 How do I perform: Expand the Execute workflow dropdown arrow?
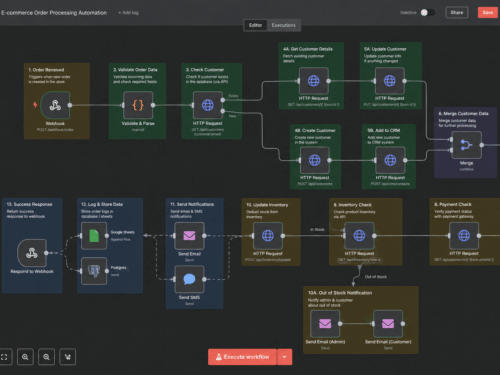tap(284, 357)
